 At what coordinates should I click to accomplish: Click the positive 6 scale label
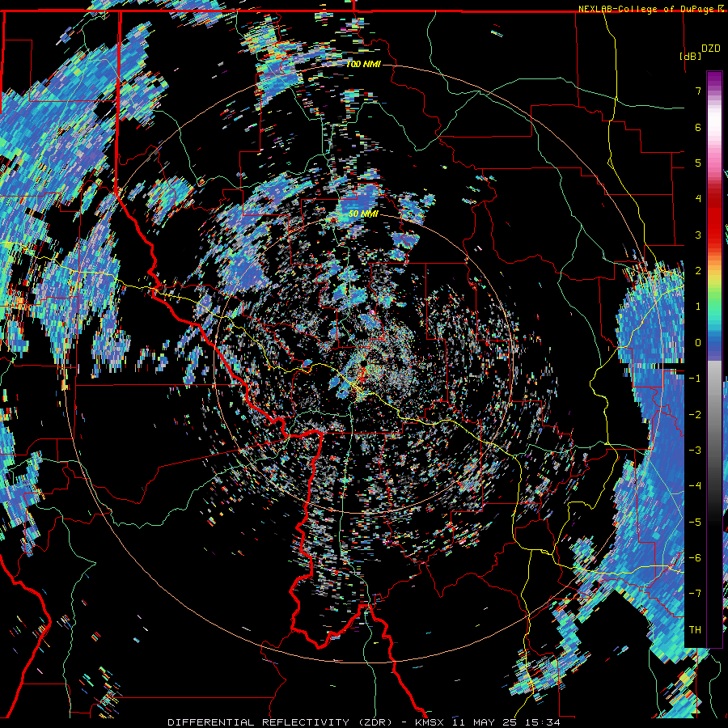pos(698,127)
